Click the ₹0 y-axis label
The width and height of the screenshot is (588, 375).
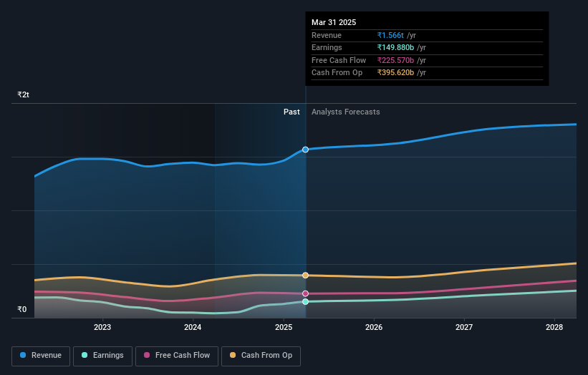[x=22, y=309]
